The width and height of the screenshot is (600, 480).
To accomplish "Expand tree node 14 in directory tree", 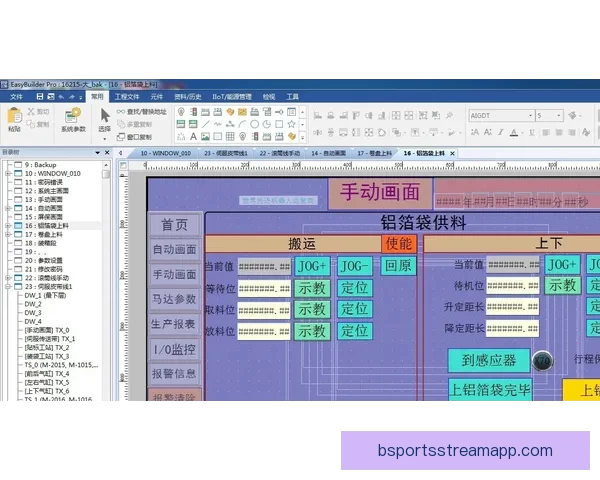I will click(8, 208).
